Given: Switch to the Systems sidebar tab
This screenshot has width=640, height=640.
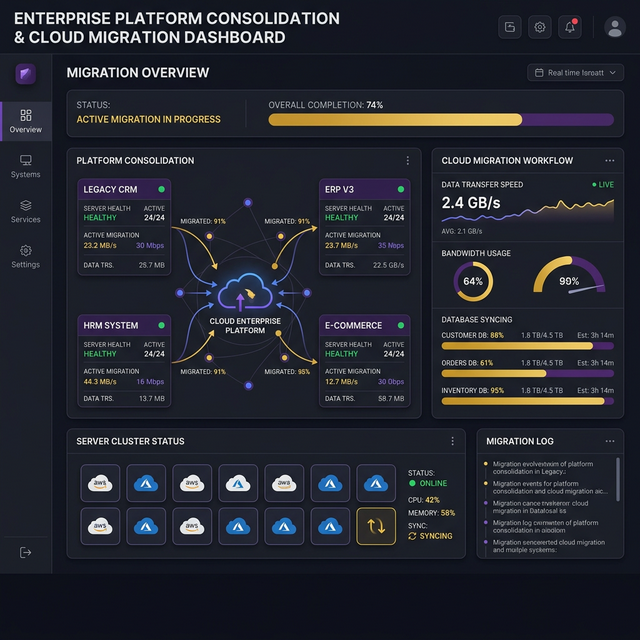Looking at the screenshot, I should (x=25, y=165).
